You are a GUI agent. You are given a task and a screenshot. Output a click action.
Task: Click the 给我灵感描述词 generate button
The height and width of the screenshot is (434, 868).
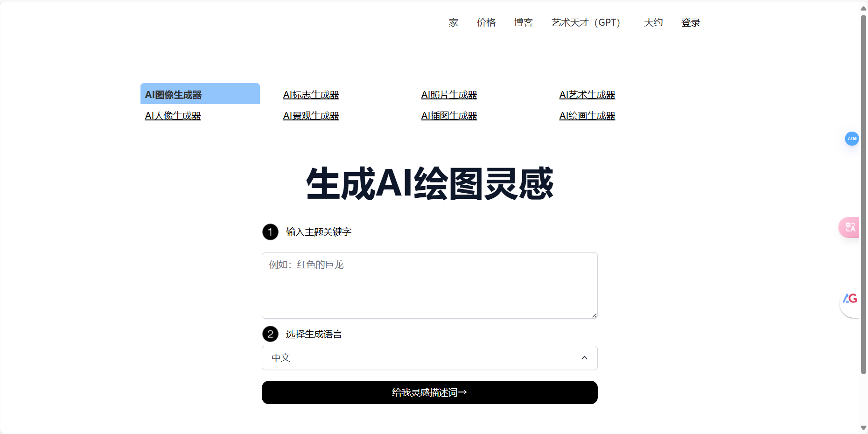(x=429, y=392)
